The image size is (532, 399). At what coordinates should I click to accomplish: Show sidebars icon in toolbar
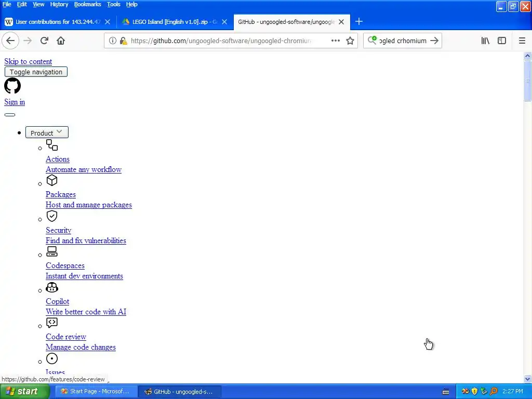point(502,41)
